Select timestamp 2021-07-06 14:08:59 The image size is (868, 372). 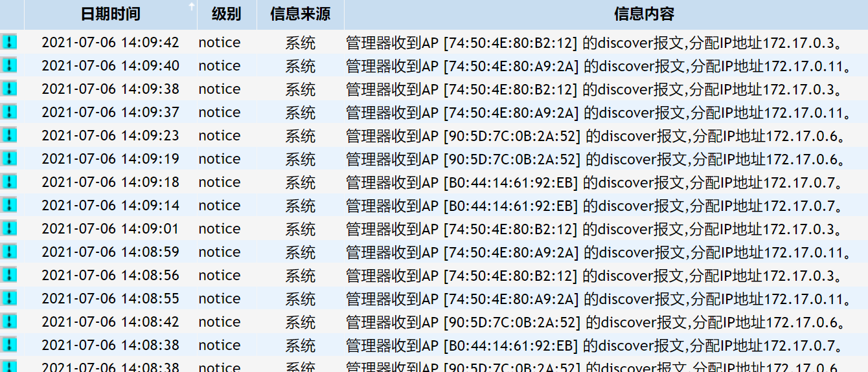(x=111, y=252)
